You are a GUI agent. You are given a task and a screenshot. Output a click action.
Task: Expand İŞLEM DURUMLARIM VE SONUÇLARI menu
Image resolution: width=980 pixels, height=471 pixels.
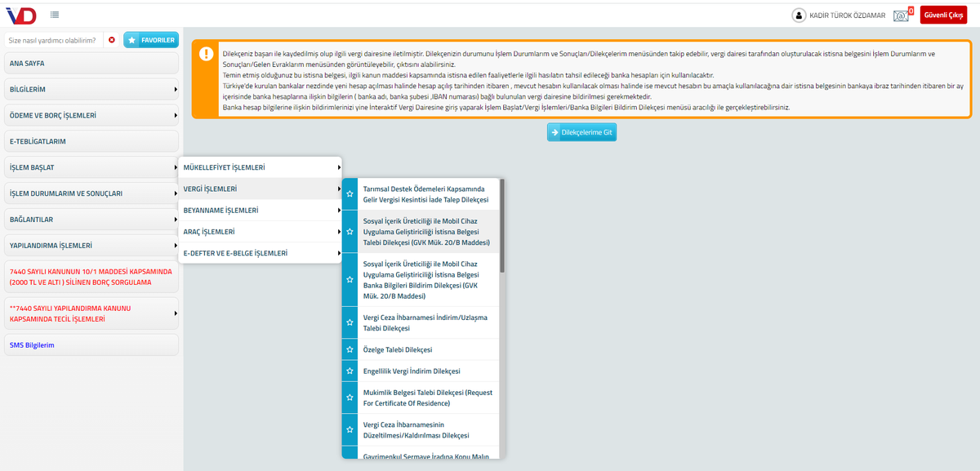(x=90, y=193)
